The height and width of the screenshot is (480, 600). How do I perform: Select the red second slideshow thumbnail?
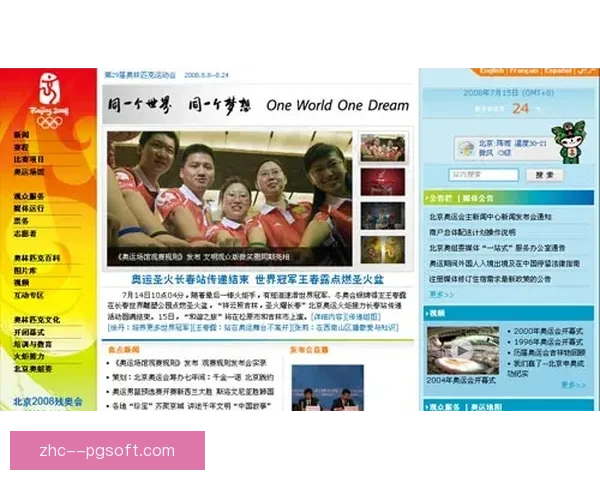[383, 182]
